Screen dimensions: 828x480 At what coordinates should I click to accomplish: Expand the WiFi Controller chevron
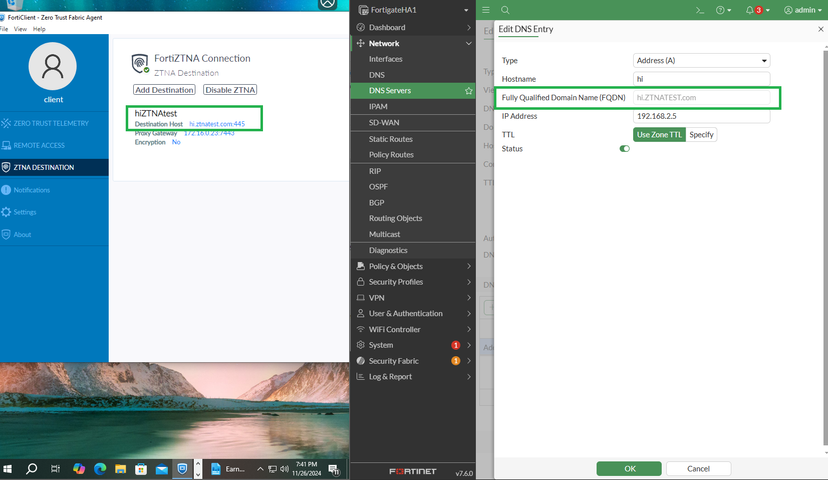[468, 329]
